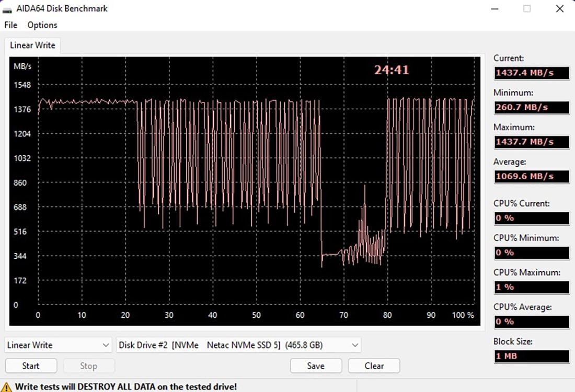Screen dimensions: 575x392
Task: Click the yellow warning triangle icon
Action: click(x=7, y=387)
